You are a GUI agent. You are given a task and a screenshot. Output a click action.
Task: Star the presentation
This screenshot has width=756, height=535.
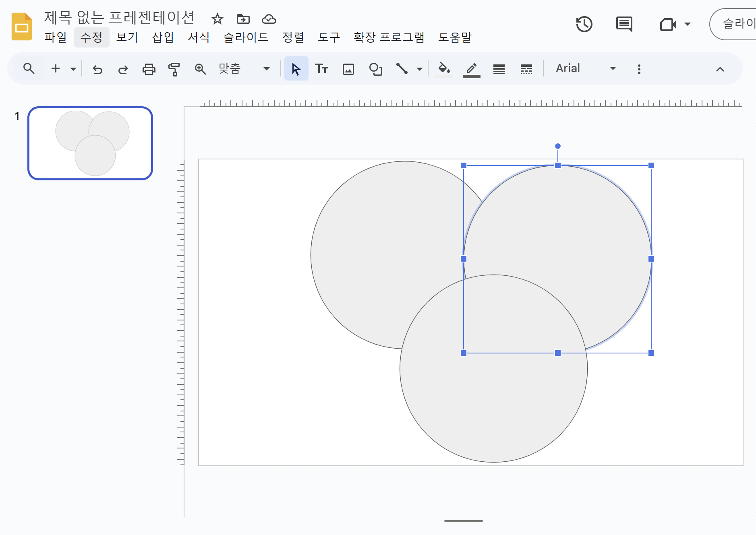[217, 19]
